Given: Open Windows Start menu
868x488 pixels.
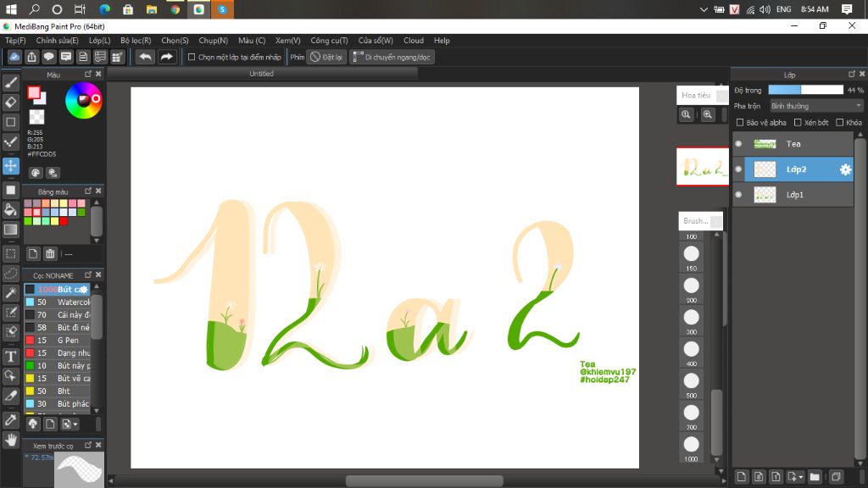Looking at the screenshot, I should 10,9.
